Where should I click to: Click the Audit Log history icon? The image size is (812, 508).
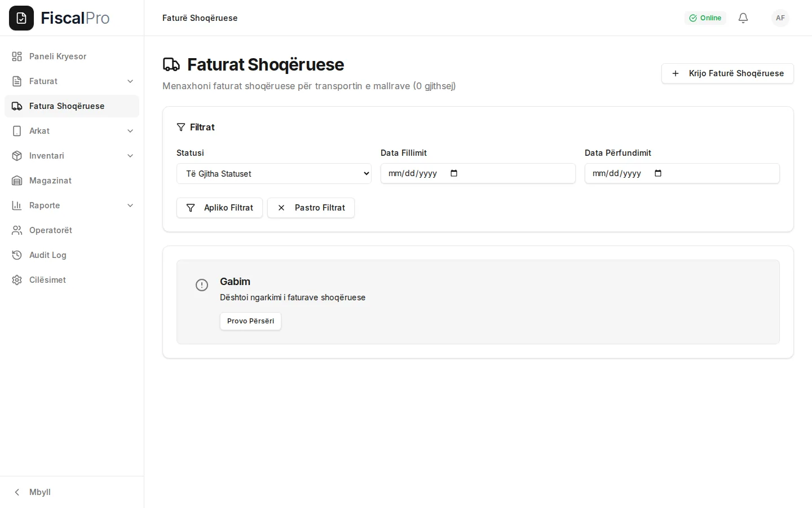coord(17,255)
